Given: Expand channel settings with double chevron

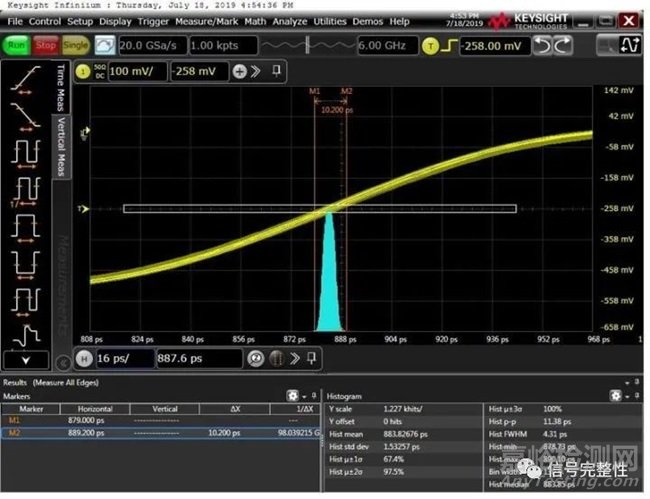Looking at the screenshot, I should point(257,71).
